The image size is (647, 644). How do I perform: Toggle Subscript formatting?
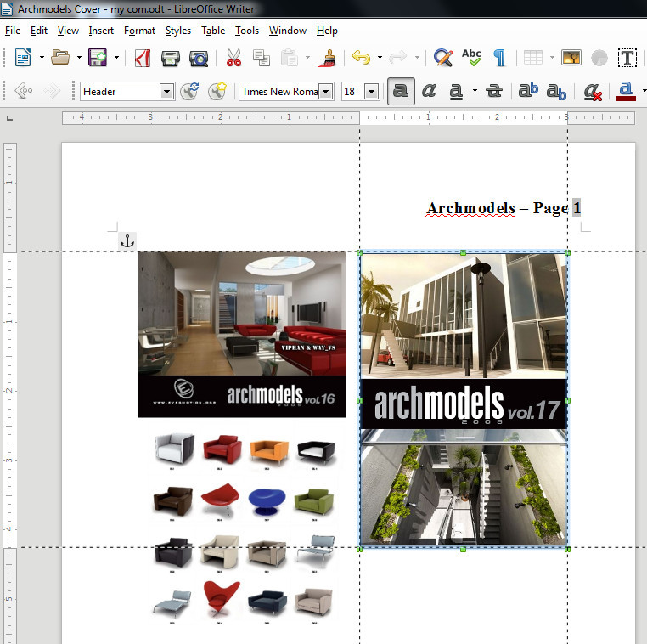tap(556, 92)
